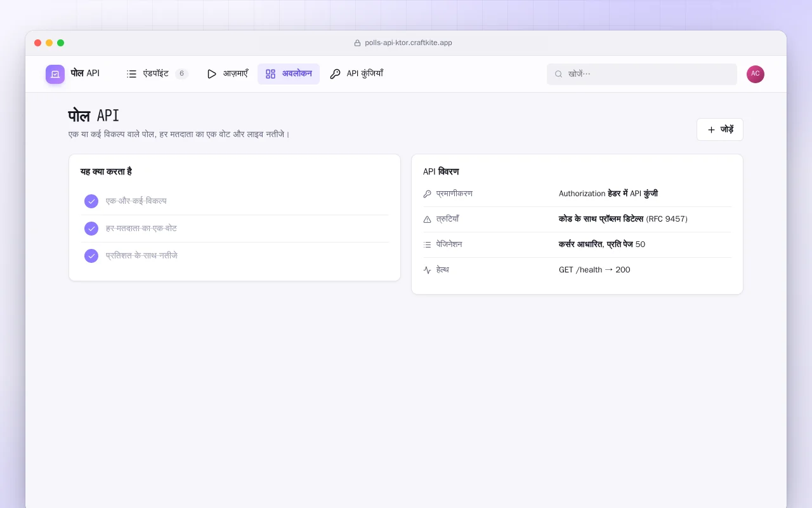Click the त्रुटियाँ row label
Image resolution: width=812 pixels, height=508 pixels.
point(448,219)
